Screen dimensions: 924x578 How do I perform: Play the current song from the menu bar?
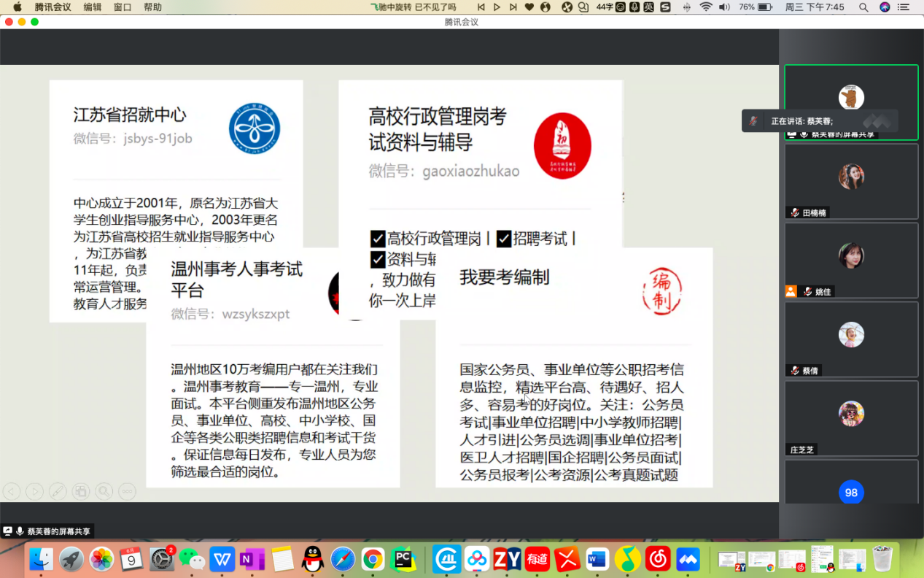pos(497,7)
